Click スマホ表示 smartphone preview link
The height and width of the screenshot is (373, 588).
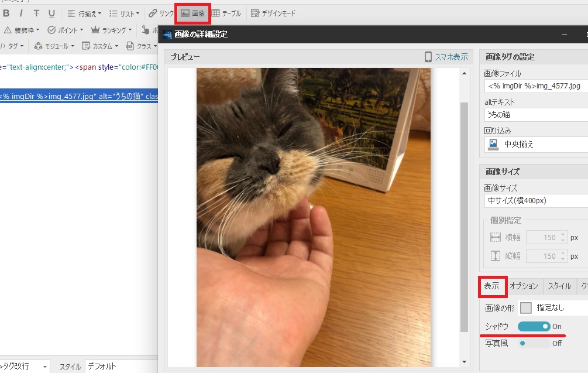451,57
